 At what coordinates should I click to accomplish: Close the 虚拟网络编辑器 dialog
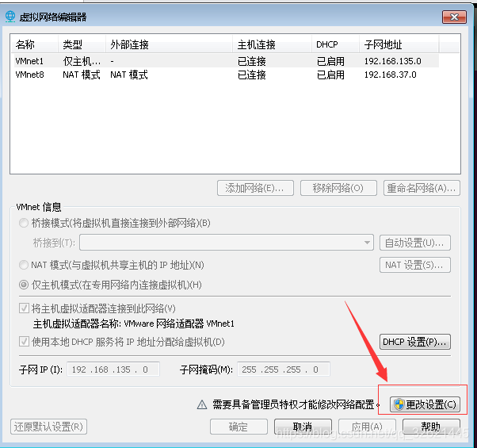(454, 17)
